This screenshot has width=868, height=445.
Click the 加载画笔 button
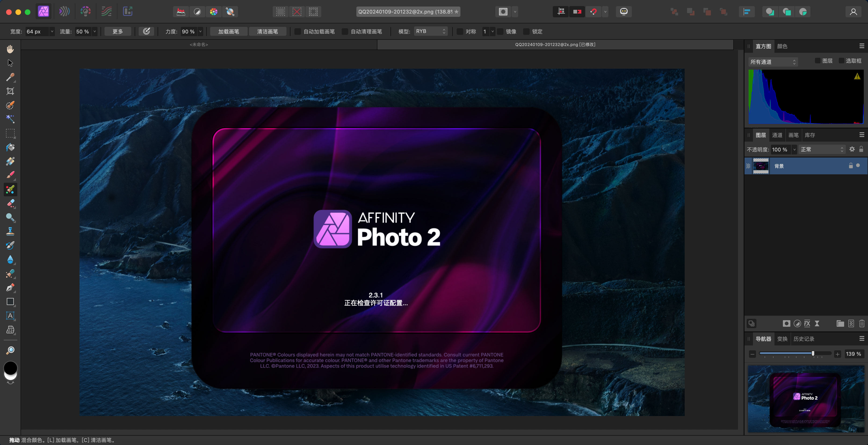tap(228, 32)
